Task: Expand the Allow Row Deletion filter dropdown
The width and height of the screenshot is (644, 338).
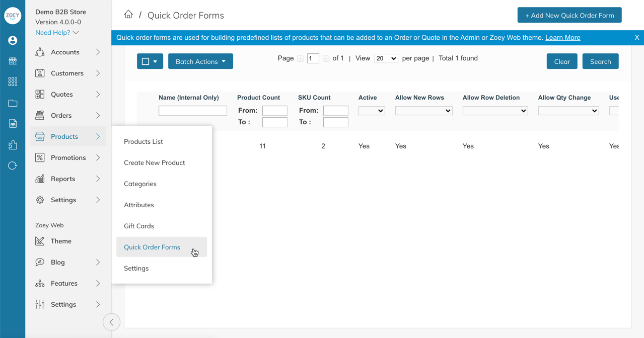Action: point(495,111)
